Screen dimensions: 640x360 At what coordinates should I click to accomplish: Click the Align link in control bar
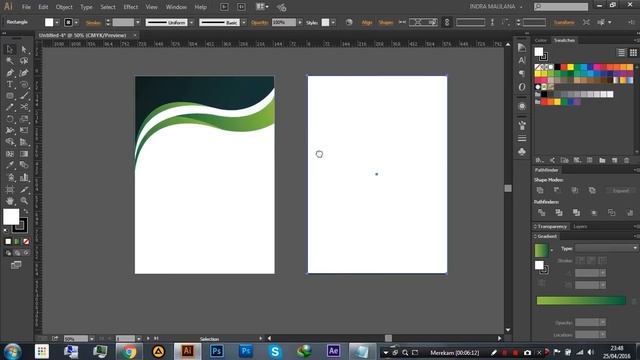[367, 22]
